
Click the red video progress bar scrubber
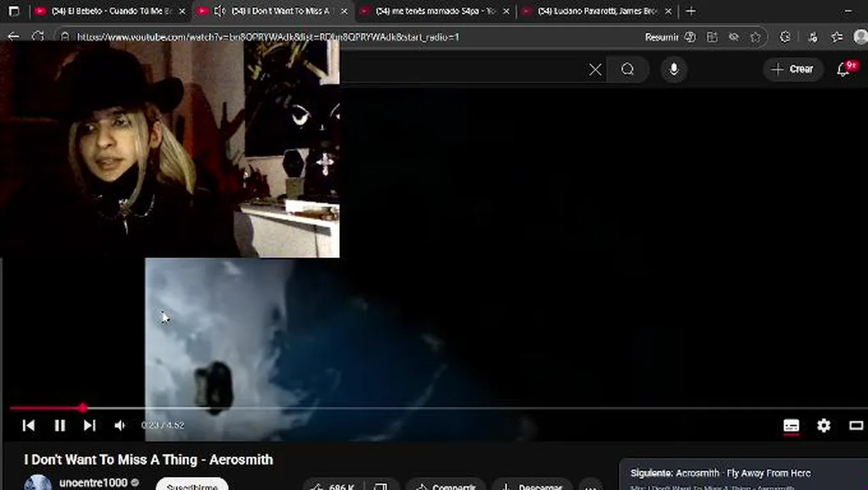82,408
